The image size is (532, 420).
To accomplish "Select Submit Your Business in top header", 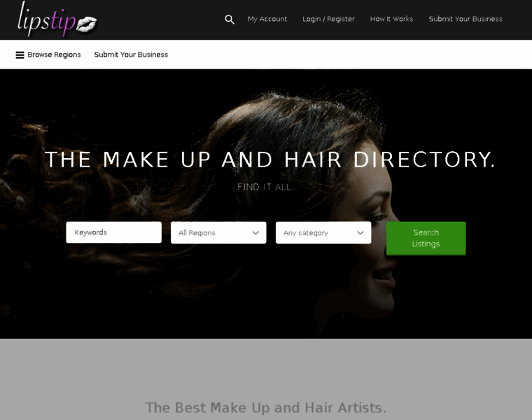I will pos(465,19).
